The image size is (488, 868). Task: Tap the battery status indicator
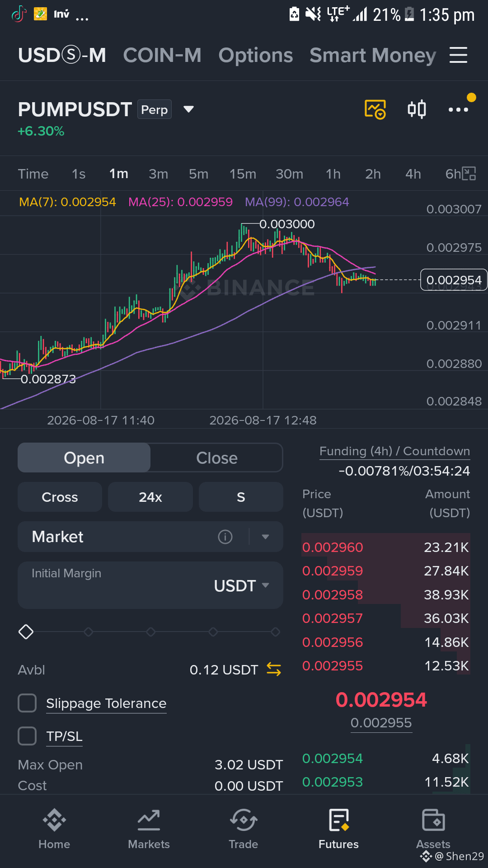[x=409, y=14]
